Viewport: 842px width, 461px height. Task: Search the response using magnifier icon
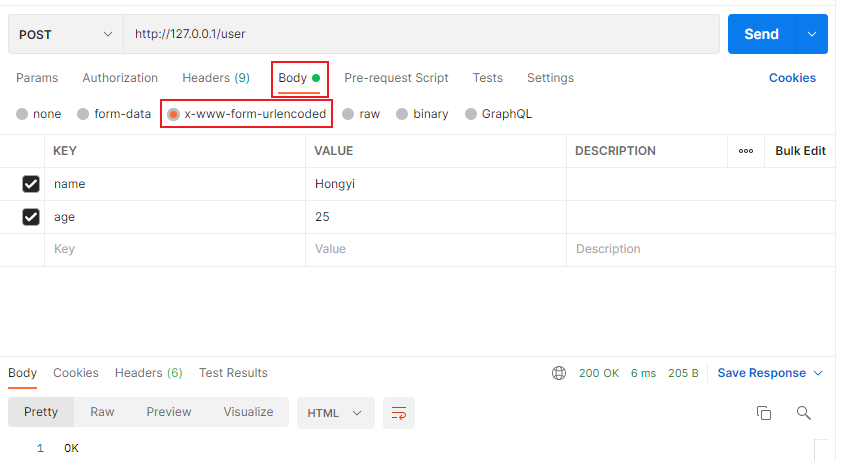[803, 413]
